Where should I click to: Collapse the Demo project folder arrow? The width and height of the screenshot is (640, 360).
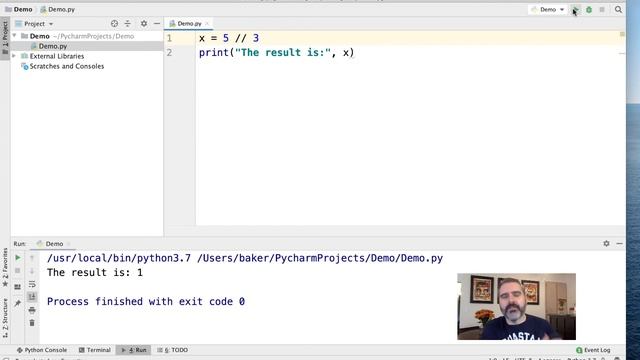(x=15, y=36)
